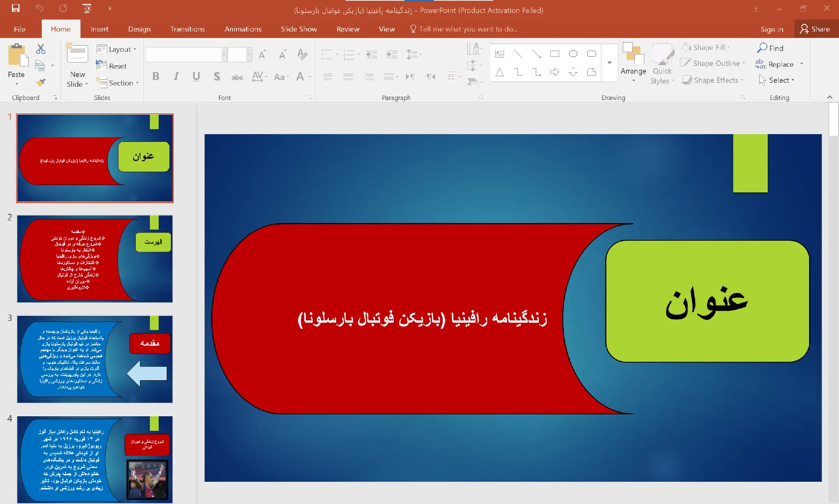Image resolution: width=839 pixels, height=504 pixels.
Task: Open the font name combo box
Action: 186,54
